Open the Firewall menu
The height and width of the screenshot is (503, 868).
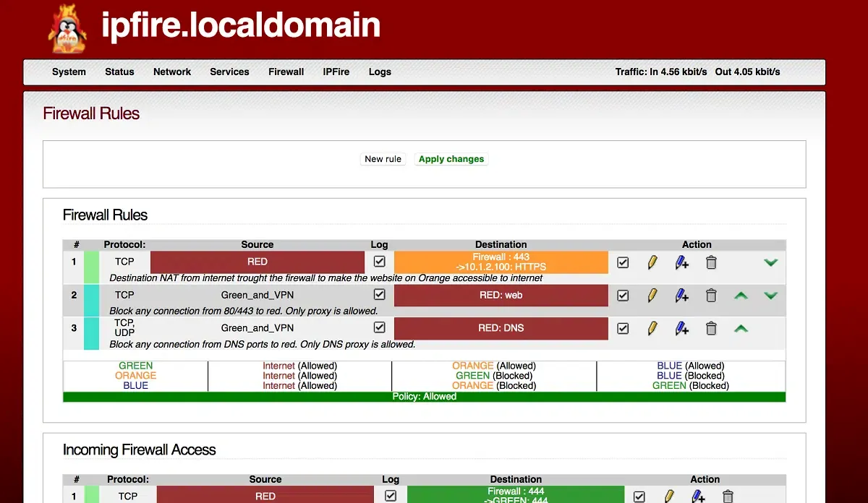point(286,72)
